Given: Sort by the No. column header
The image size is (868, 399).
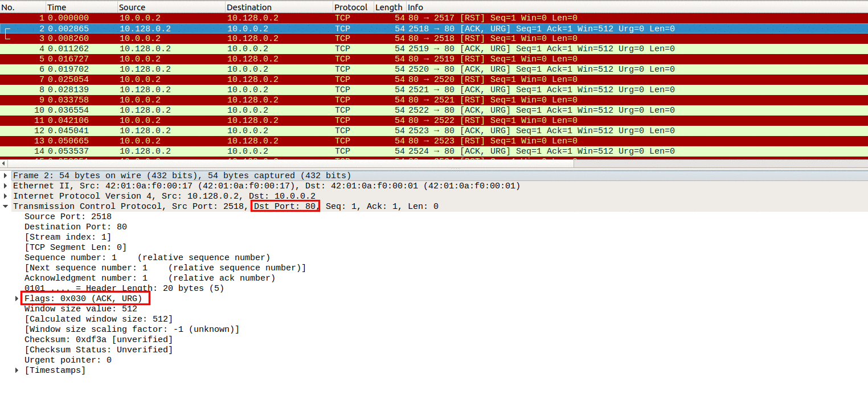Looking at the screenshot, I should click(23, 7).
